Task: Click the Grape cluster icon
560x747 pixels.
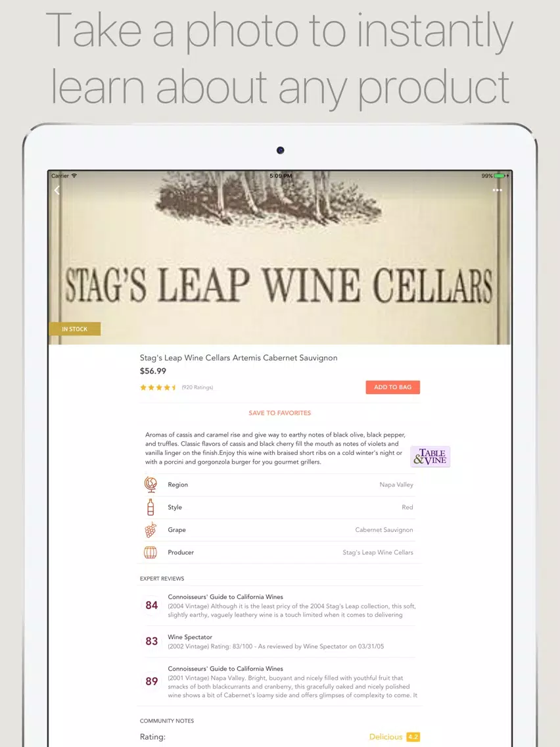Action: 151,530
